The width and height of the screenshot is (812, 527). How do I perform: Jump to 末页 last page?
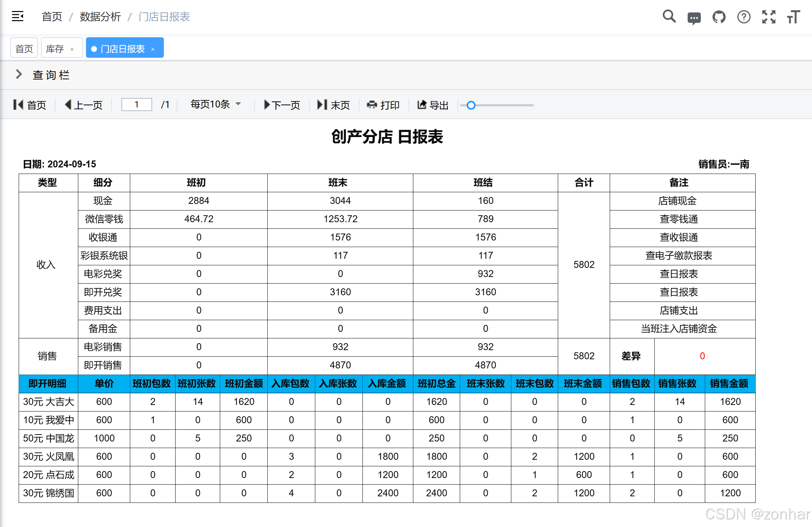click(333, 105)
